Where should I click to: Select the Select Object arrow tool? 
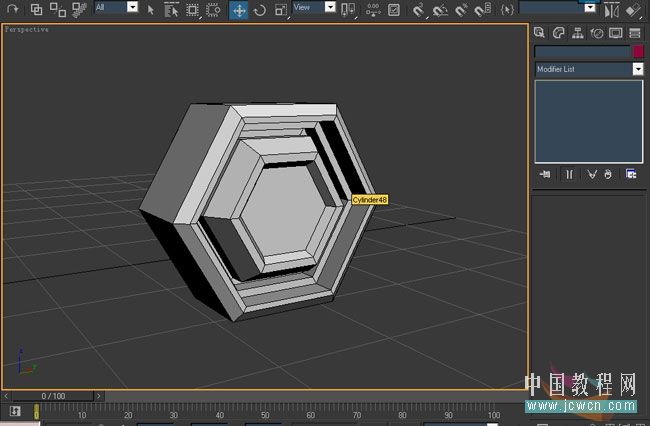[x=150, y=10]
